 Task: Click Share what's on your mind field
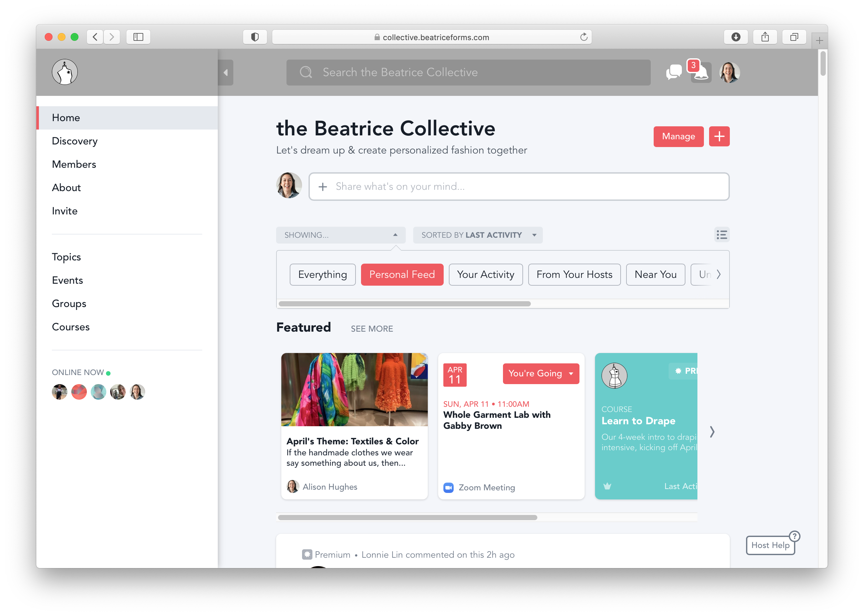tap(519, 187)
